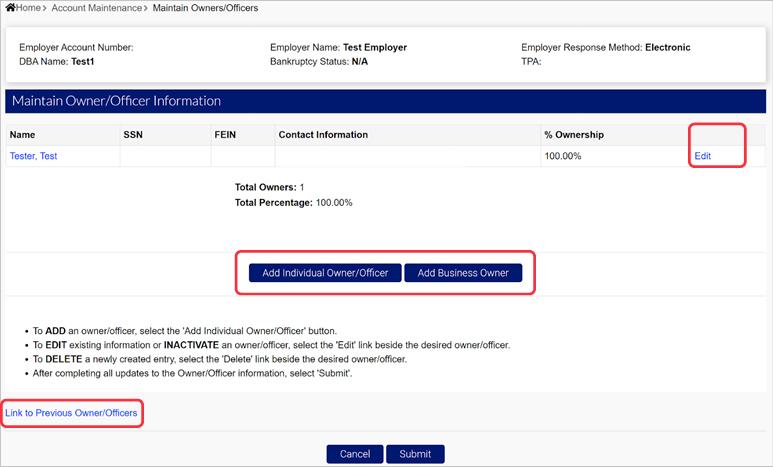Click the Contact Information column header
This screenshot has width=773, height=467.
point(323,135)
